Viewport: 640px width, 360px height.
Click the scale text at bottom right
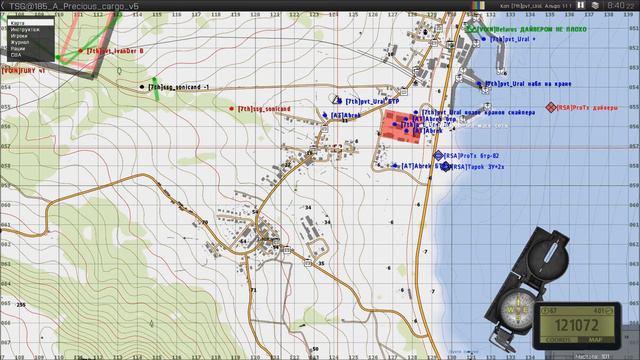pyautogui.click(x=592, y=357)
